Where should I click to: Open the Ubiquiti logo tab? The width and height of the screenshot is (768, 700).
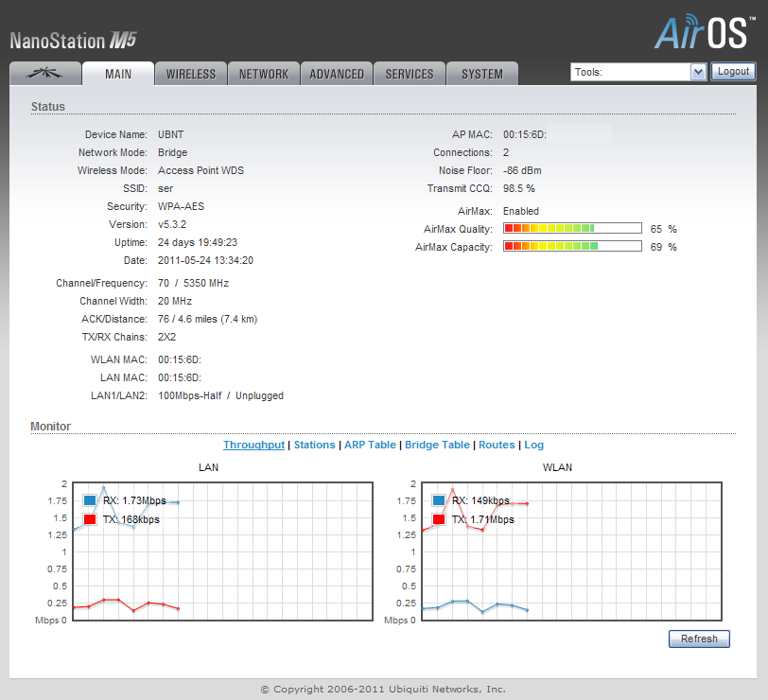click(x=44, y=74)
